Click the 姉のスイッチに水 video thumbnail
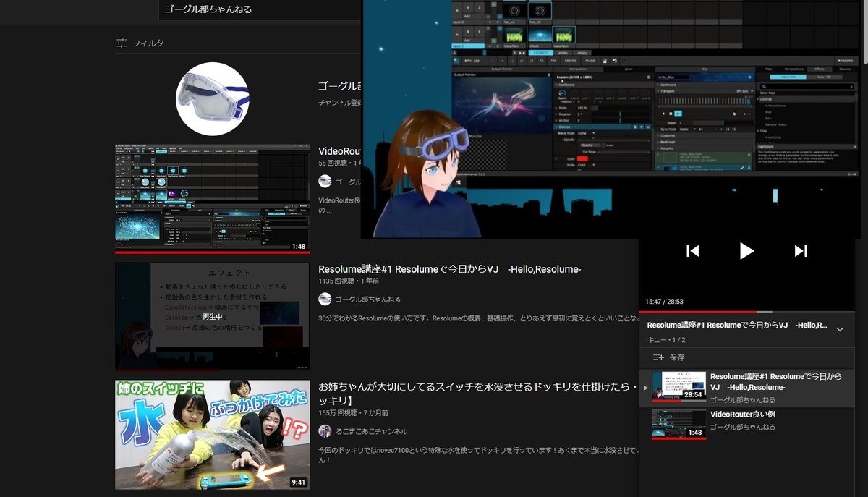The width and height of the screenshot is (868, 497). [x=213, y=434]
